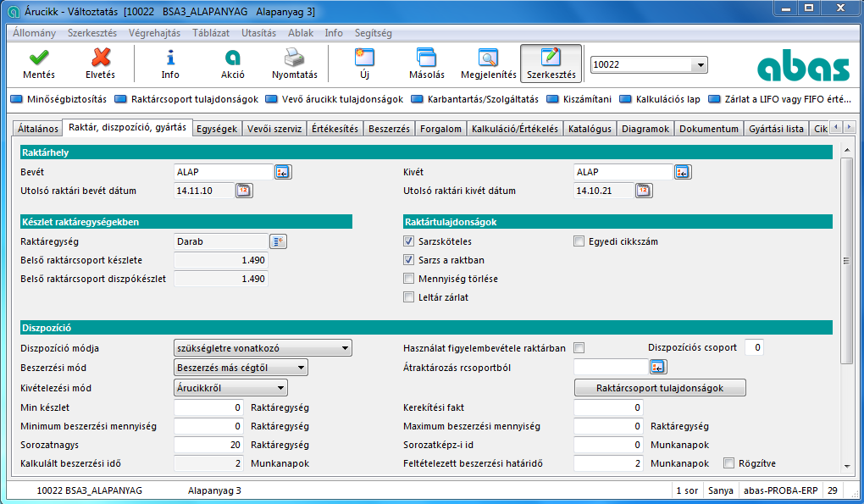Open the Ablak menu
864x504 pixels.
(301, 33)
